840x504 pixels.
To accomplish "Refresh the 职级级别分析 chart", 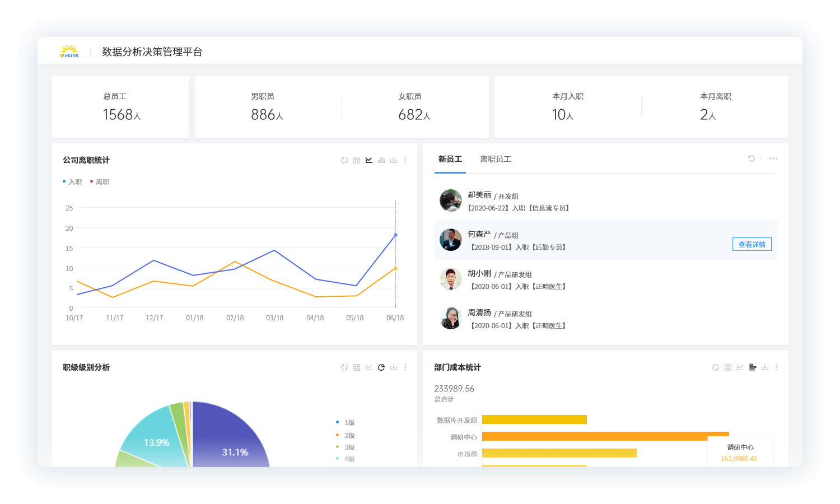I will pos(344,367).
